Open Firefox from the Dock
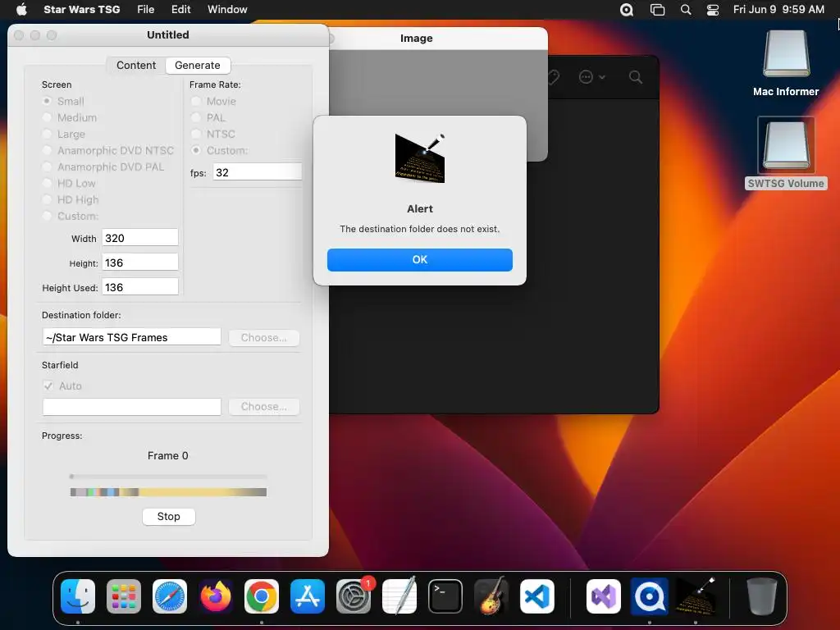This screenshot has height=630, width=840. point(216,596)
